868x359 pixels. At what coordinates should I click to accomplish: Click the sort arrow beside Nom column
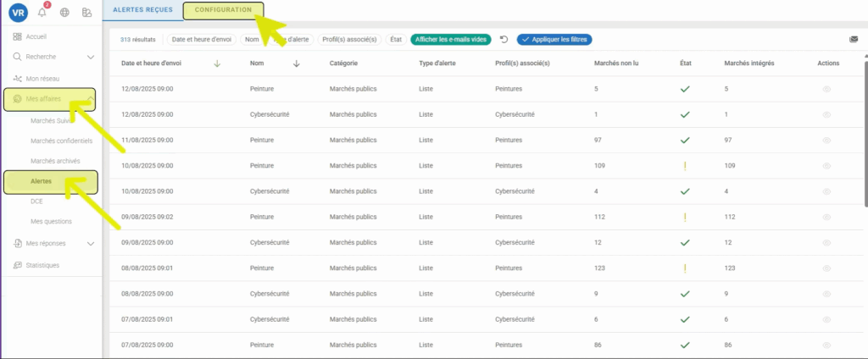pyautogui.click(x=297, y=64)
